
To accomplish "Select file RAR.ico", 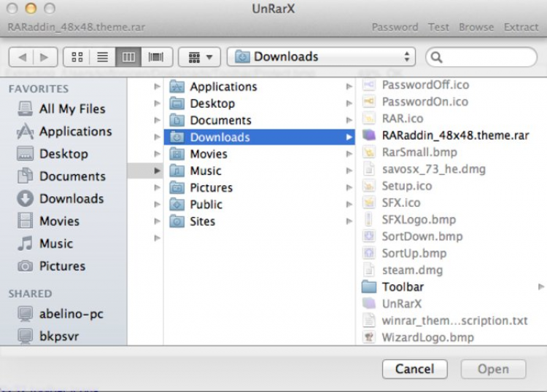I will (393, 119).
